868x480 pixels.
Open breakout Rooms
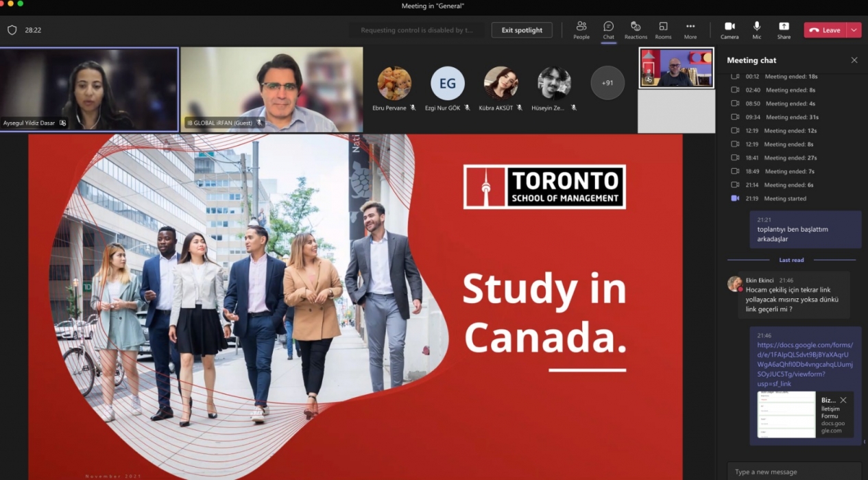663,30
